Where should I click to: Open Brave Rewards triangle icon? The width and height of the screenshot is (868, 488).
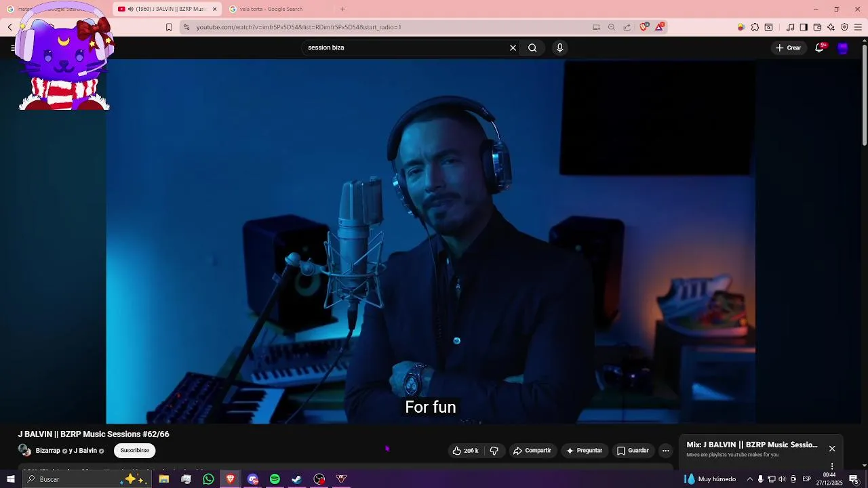click(x=659, y=27)
